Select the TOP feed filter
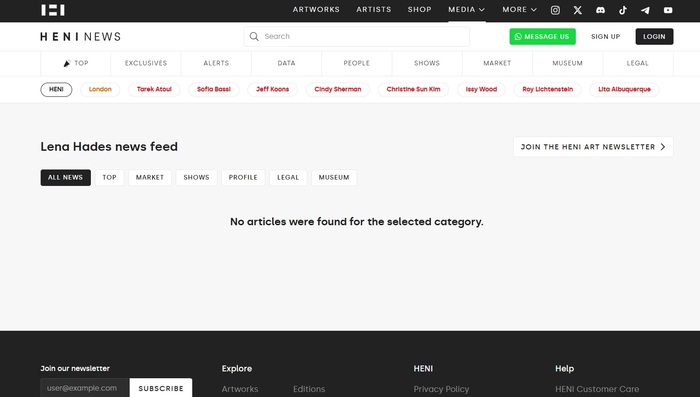700x397 pixels. (109, 177)
